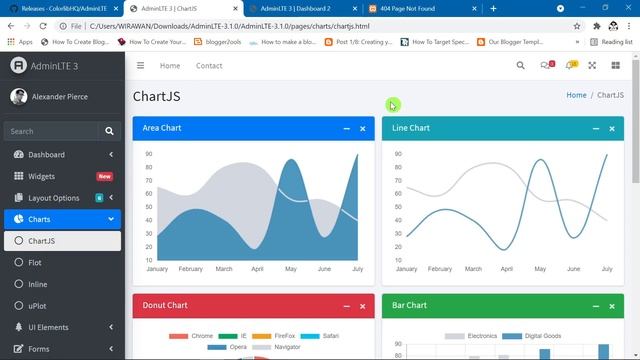
Task: Open a new browser tab with the plus button
Action: point(493,9)
